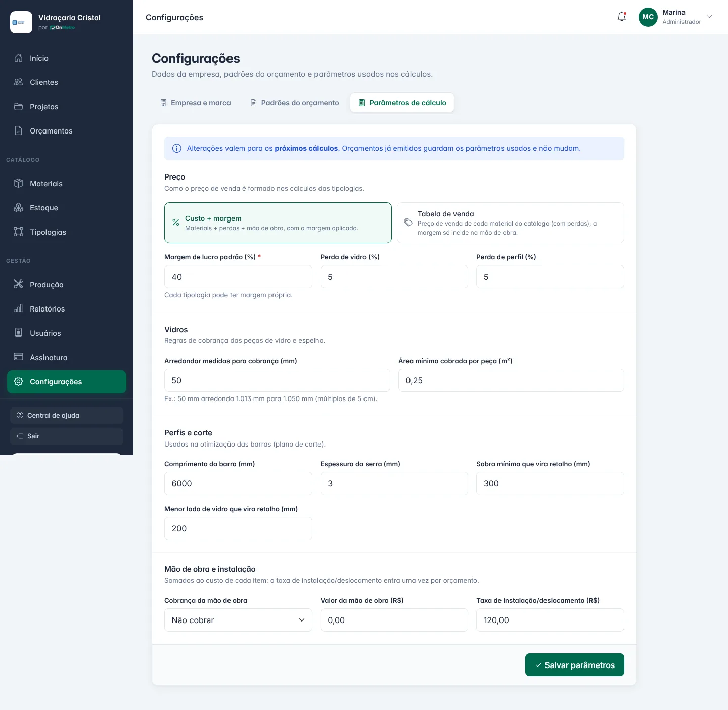Screen dimensions: 728x710
Task: Expand the Marina user menu chevron
Action: [x=709, y=17]
